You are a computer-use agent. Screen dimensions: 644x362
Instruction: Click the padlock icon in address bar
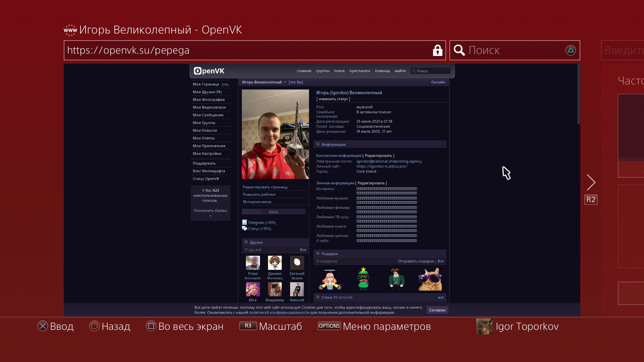pos(437,50)
